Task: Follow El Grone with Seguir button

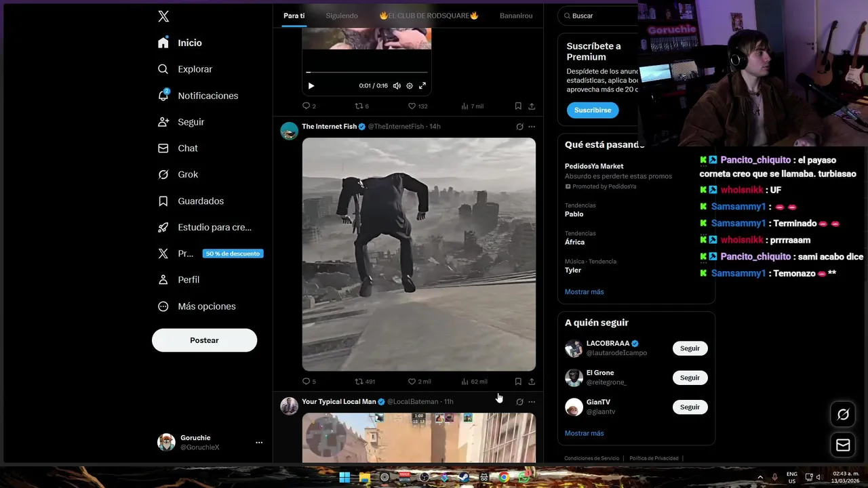Action: click(690, 378)
